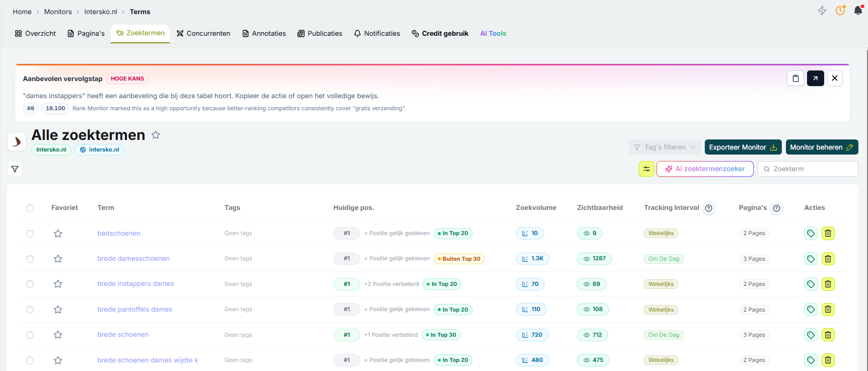Delete the brede pantoffels dames term
868x371 pixels.
(828, 310)
